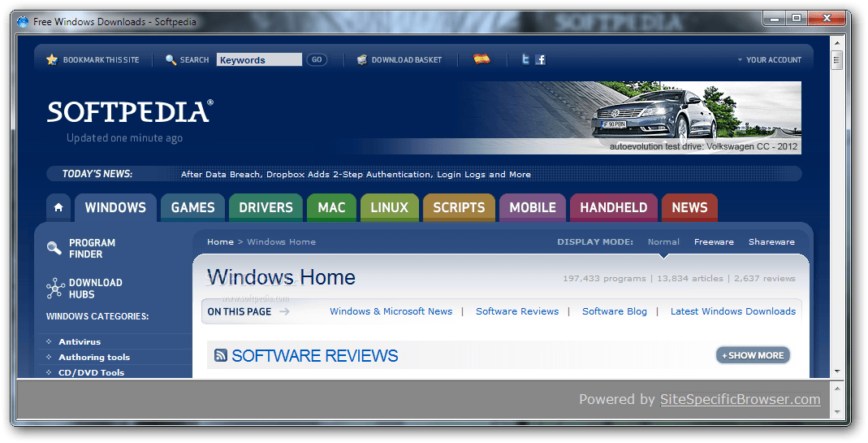Switch to the Drivers tab

click(x=266, y=207)
